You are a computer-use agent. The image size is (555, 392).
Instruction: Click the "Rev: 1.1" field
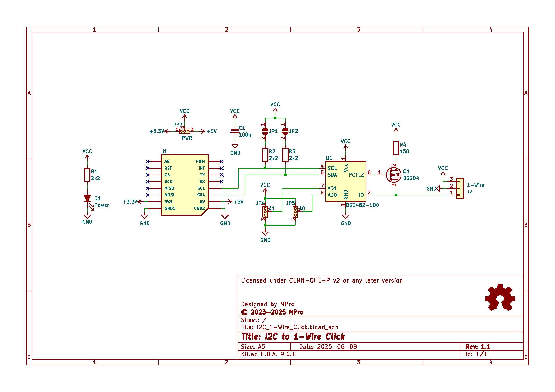(x=478, y=347)
